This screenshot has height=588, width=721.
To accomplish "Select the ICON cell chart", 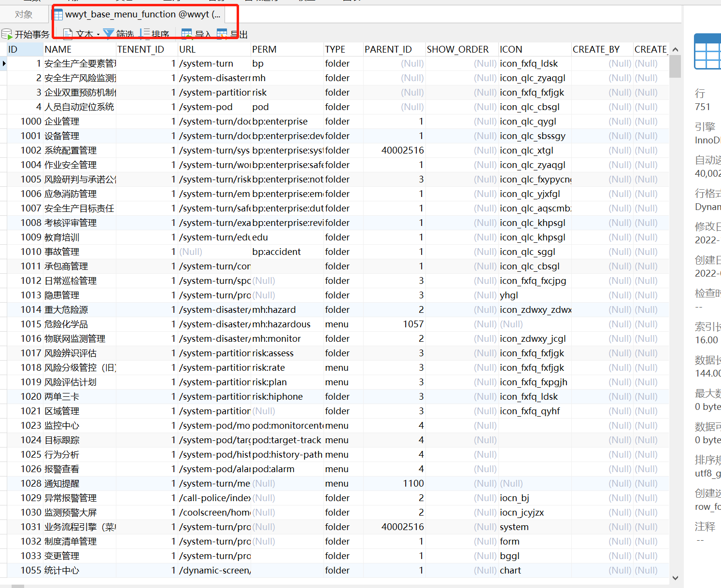I will click(535, 570).
